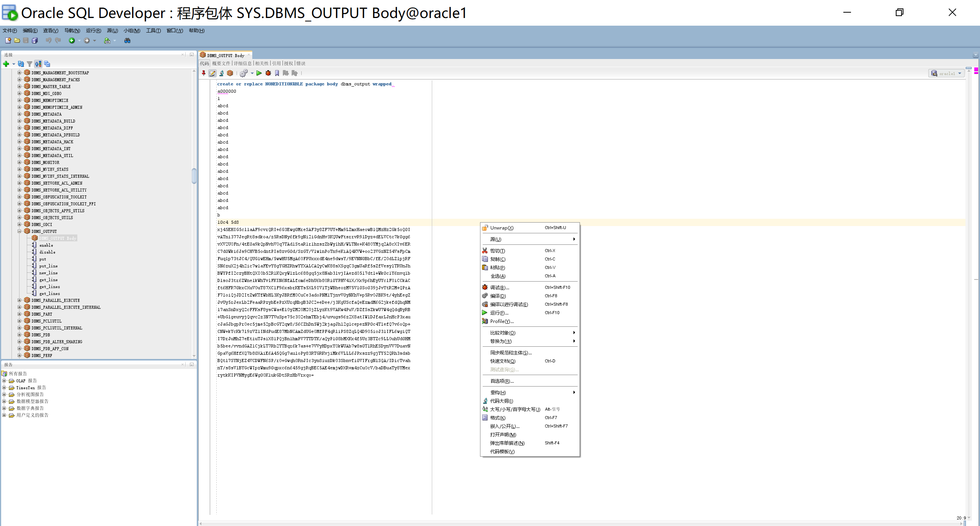Open the 替换为(W) submenu
980x526 pixels.
pyautogui.click(x=530, y=341)
